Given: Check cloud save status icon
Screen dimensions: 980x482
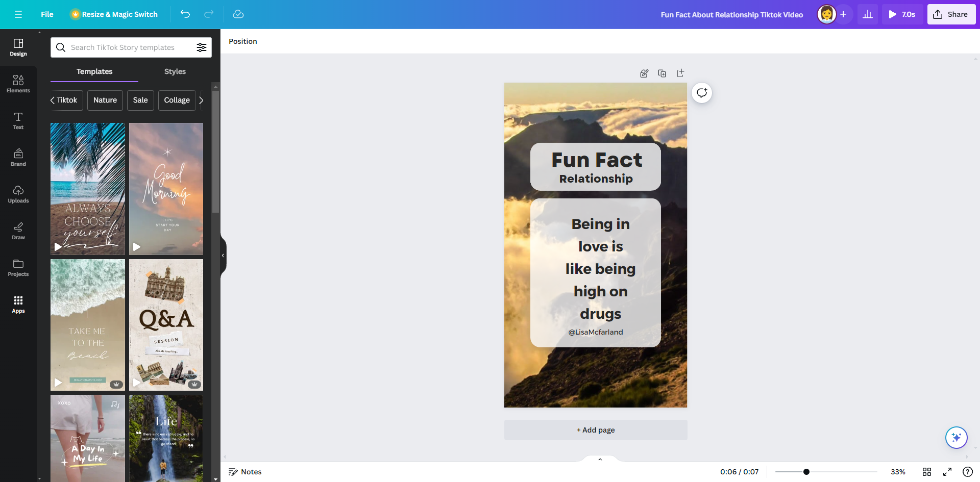Looking at the screenshot, I should (238, 14).
